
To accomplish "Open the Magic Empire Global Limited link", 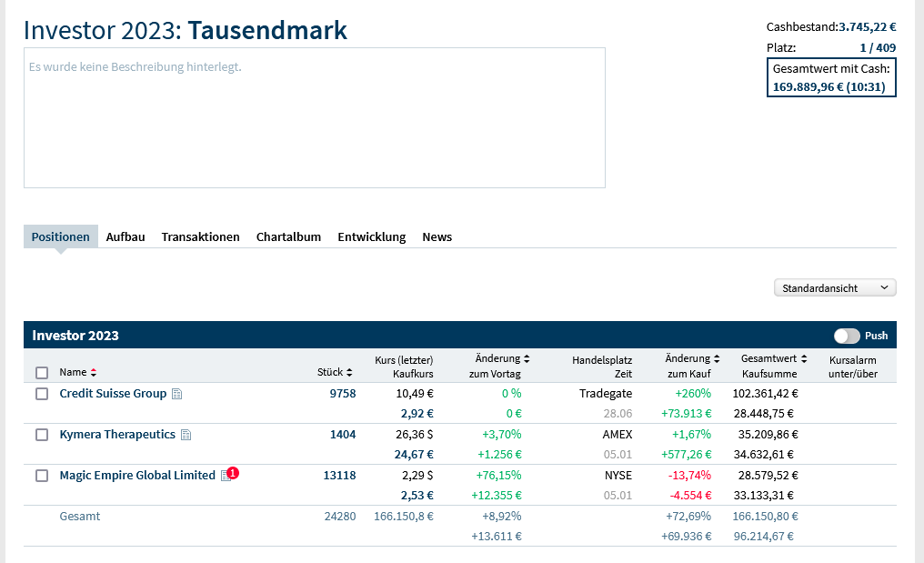I will tap(137, 476).
